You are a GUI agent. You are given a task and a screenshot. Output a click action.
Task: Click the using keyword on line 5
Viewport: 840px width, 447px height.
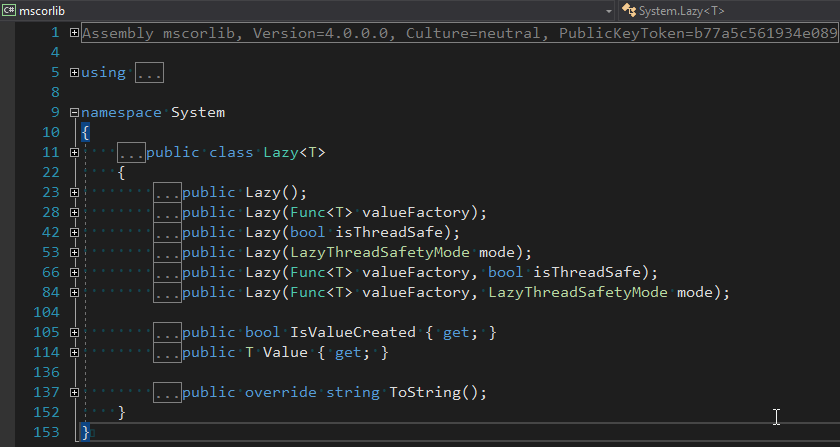pyautogui.click(x=103, y=72)
